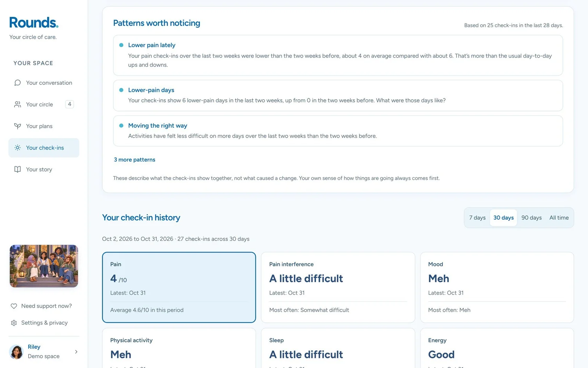Click the text 'Based on 25 check-ins in the last 28 days.'
Screen dimensions: 588x368
pos(514,26)
